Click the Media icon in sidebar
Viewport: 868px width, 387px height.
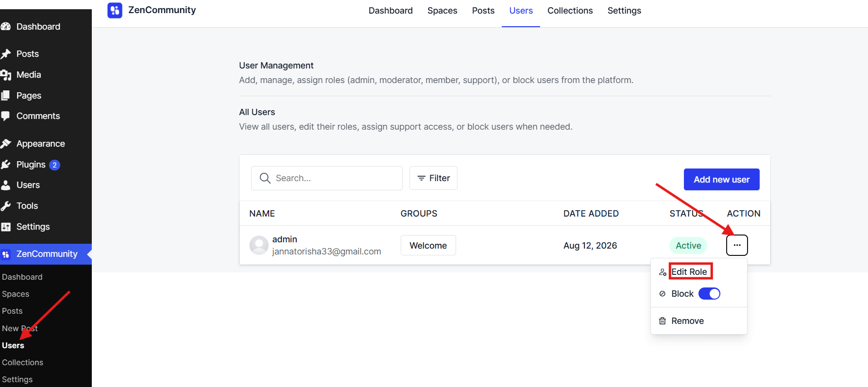6,75
